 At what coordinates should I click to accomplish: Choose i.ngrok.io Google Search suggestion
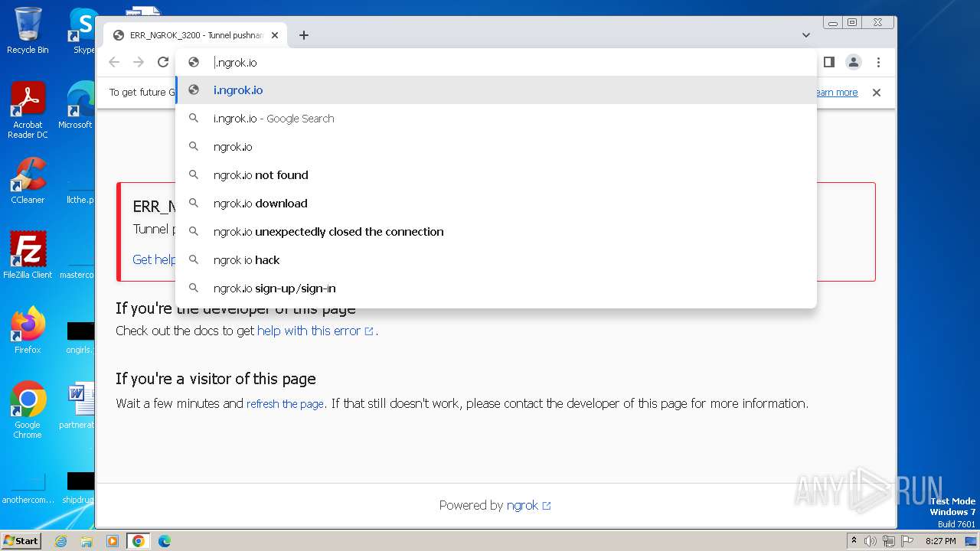(x=496, y=119)
